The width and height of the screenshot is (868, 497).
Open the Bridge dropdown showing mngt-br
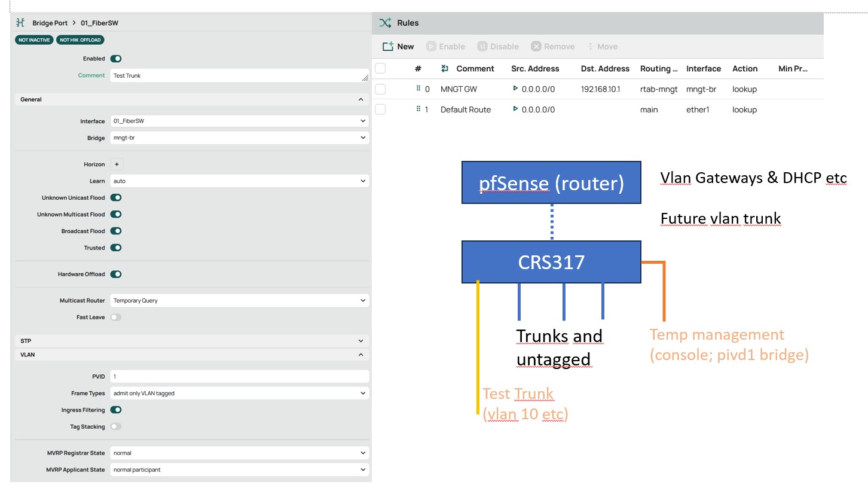240,138
